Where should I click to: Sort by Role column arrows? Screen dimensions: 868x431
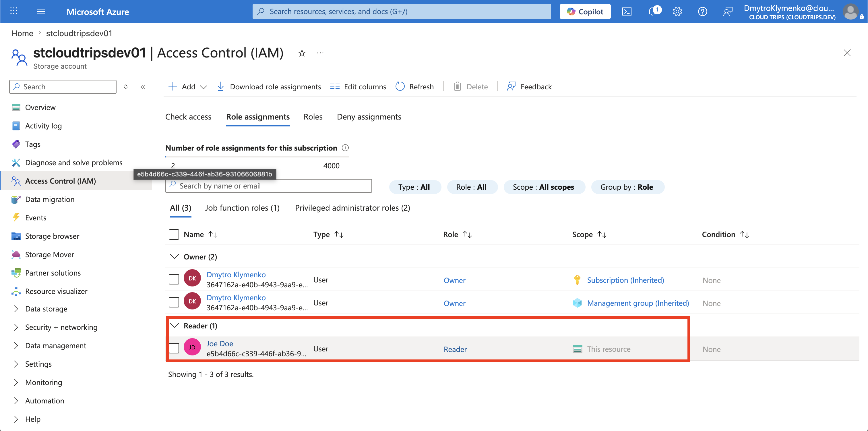pyautogui.click(x=467, y=234)
